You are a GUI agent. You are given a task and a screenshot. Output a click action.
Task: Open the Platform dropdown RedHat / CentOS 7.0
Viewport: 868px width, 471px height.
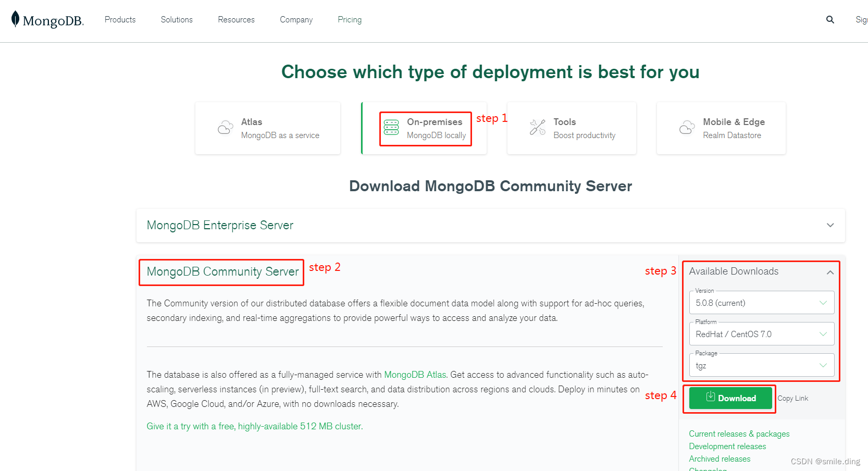pos(762,334)
